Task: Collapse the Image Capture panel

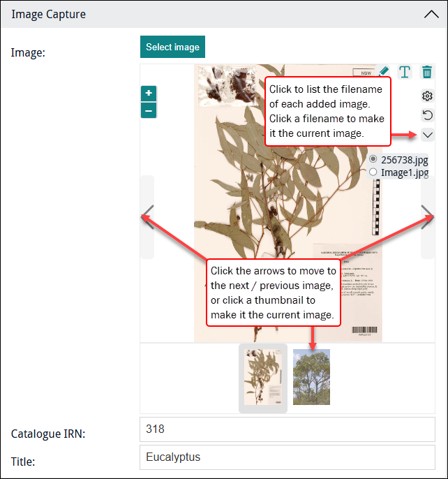Action: [x=431, y=15]
